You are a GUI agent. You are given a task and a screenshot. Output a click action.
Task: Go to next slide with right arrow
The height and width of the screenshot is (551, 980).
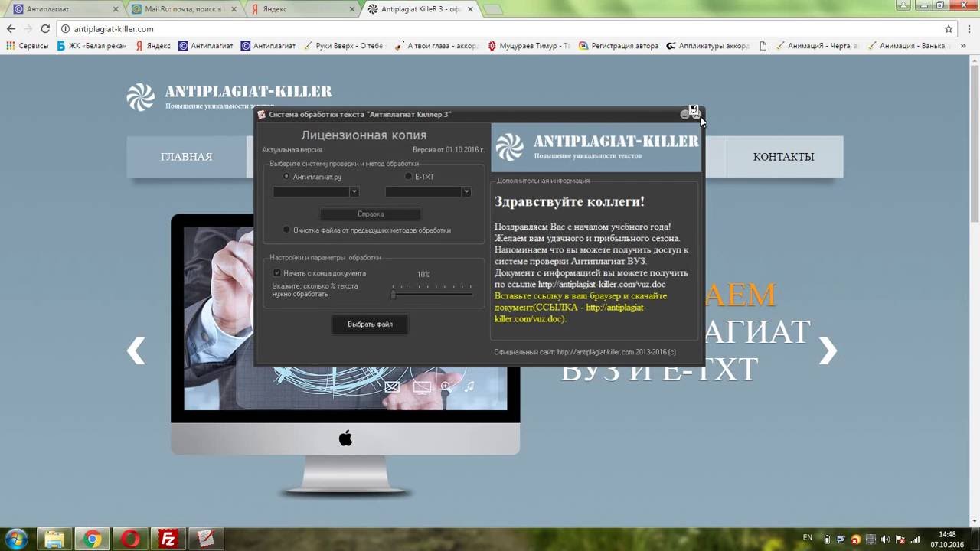click(828, 350)
